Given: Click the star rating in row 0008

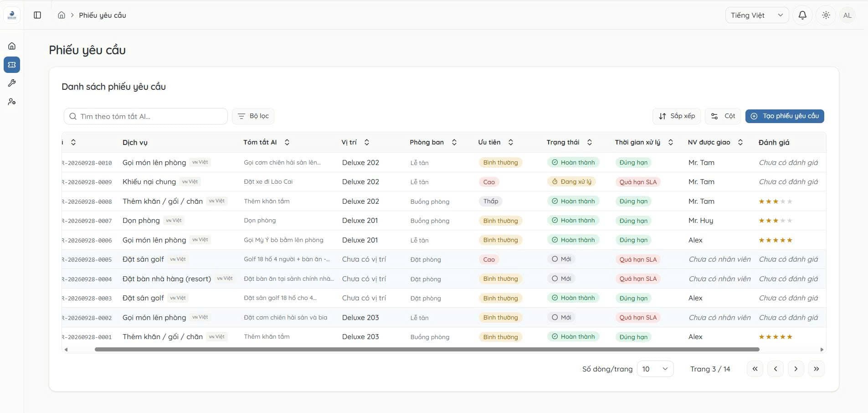Looking at the screenshot, I should click(x=776, y=201).
